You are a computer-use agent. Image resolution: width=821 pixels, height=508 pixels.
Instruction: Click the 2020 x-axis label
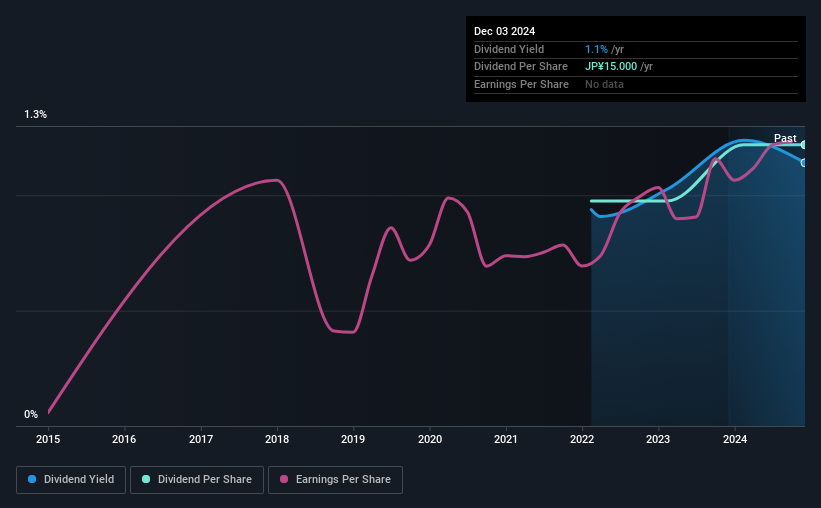[430, 439]
